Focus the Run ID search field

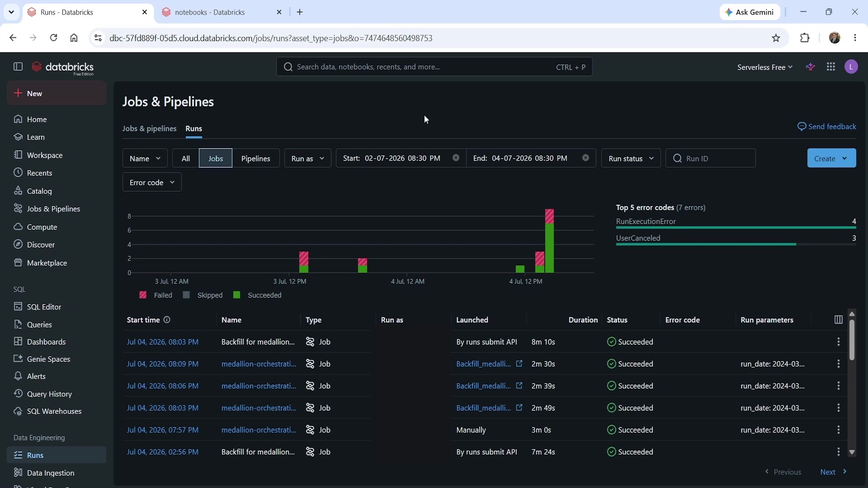[710, 158]
